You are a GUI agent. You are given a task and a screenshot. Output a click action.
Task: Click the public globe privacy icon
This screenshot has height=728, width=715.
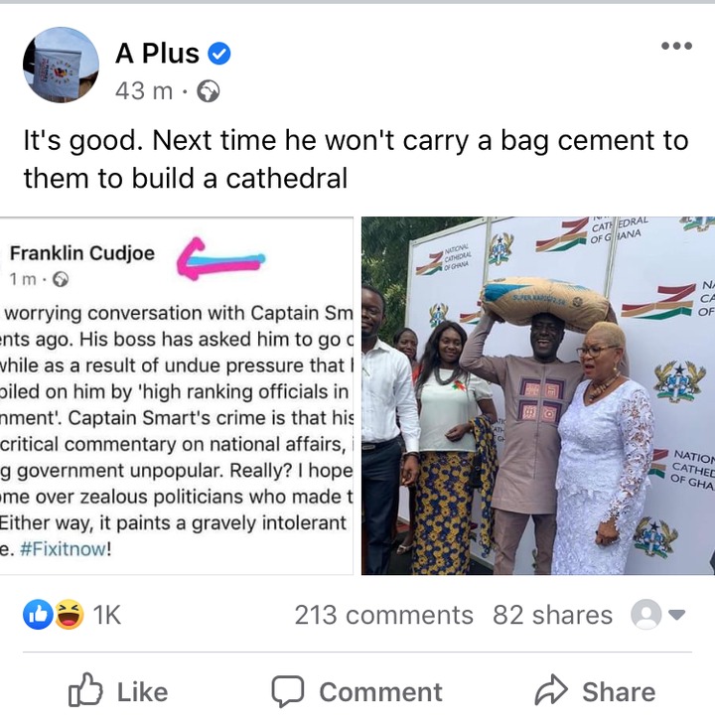(209, 91)
